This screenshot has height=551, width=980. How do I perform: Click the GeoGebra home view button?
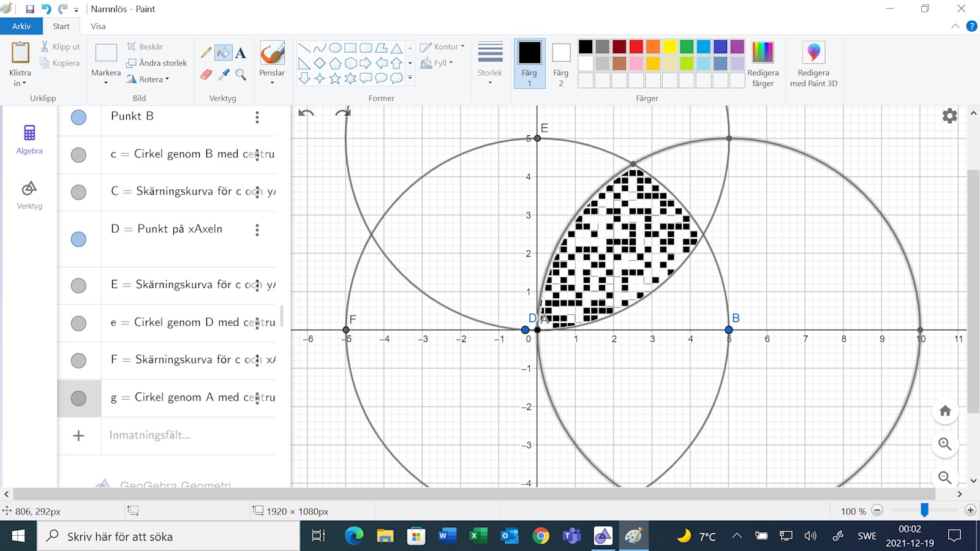(x=945, y=411)
